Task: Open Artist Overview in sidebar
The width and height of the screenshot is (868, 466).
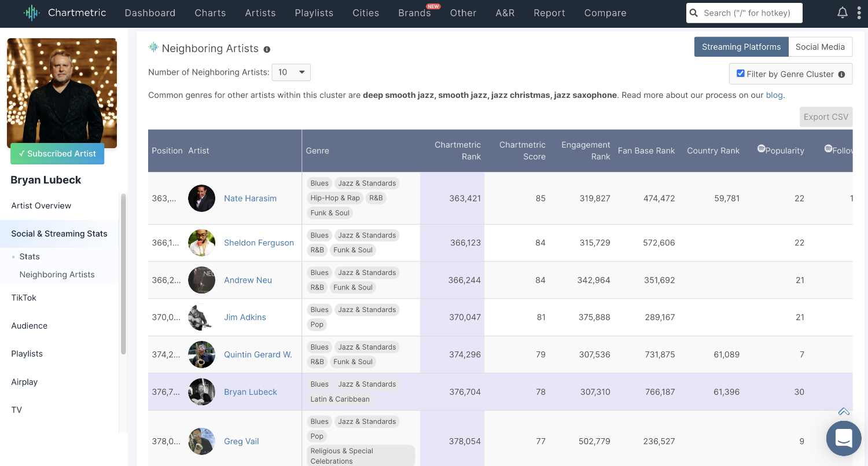Action: pyautogui.click(x=41, y=206)
